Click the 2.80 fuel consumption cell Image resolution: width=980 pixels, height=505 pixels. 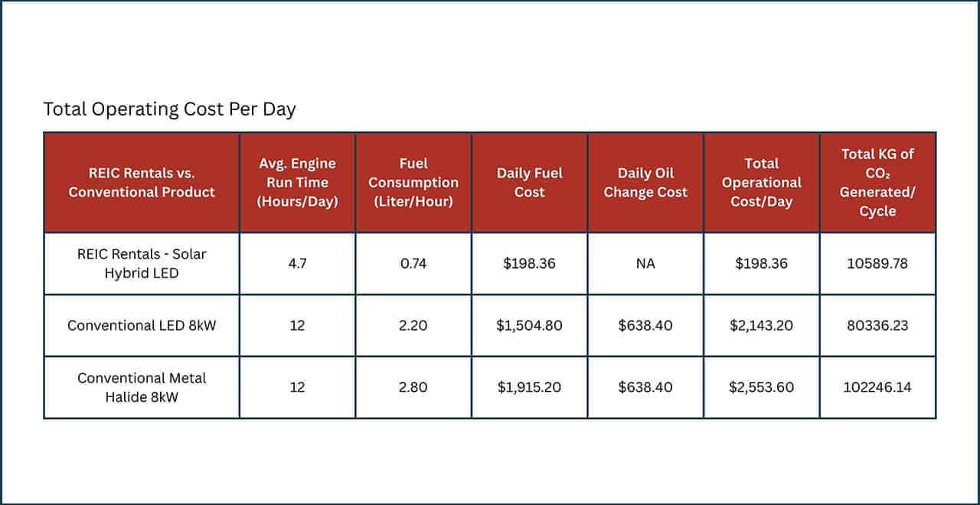coord(413,387)
